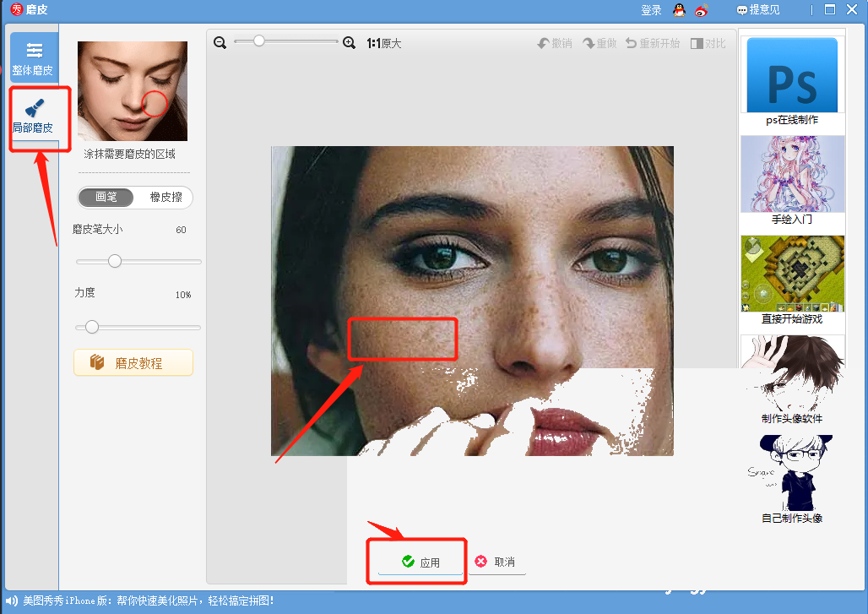868x614 pixels.
Task: Toggle the 对比 compare view
Action: tap(708, 43)
